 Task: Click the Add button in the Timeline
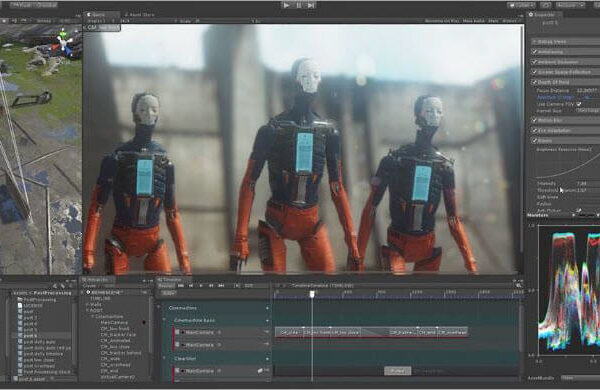click(x=168, y=293)
